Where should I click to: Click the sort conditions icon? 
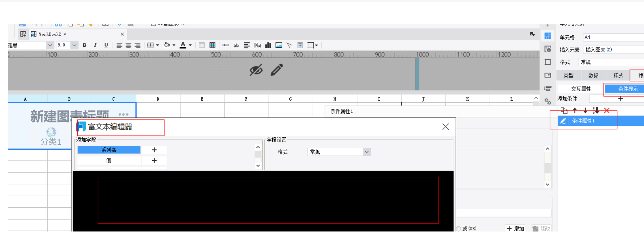click(x=596, y=110)
